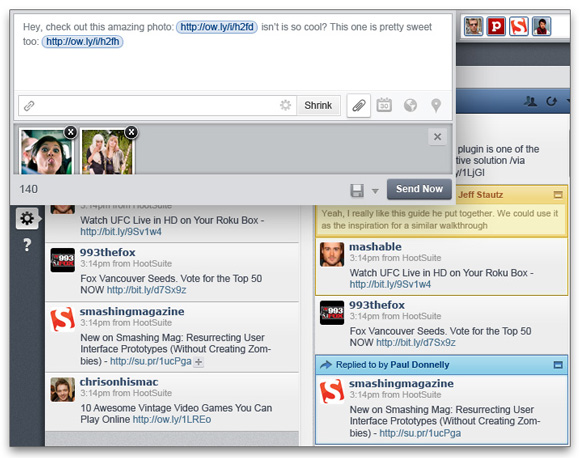
Task: Click chrisonhismac avatar
Action: [x=63, y=390]
